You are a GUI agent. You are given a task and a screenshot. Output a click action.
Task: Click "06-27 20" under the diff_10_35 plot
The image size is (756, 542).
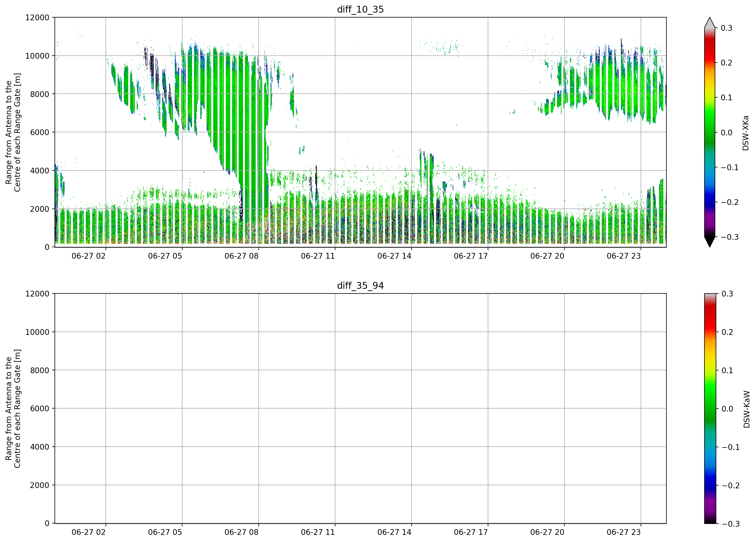pyautogui.click(x=547, y=256)
